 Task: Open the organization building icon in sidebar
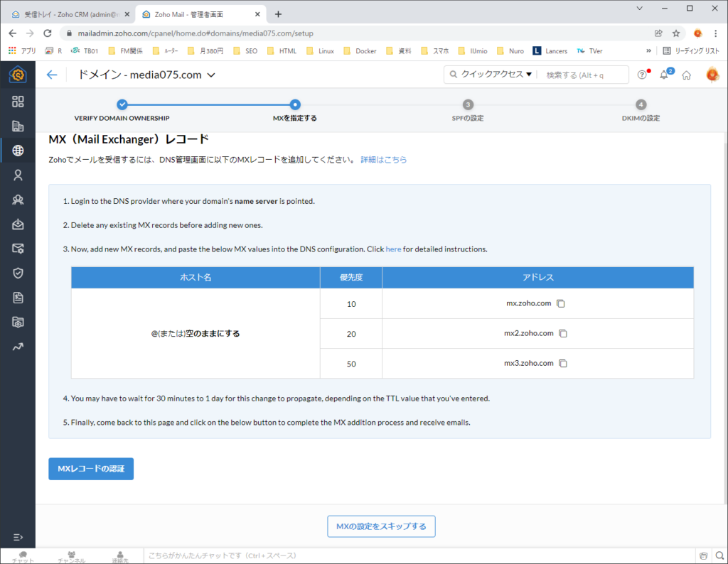click(x=18, y=126)
